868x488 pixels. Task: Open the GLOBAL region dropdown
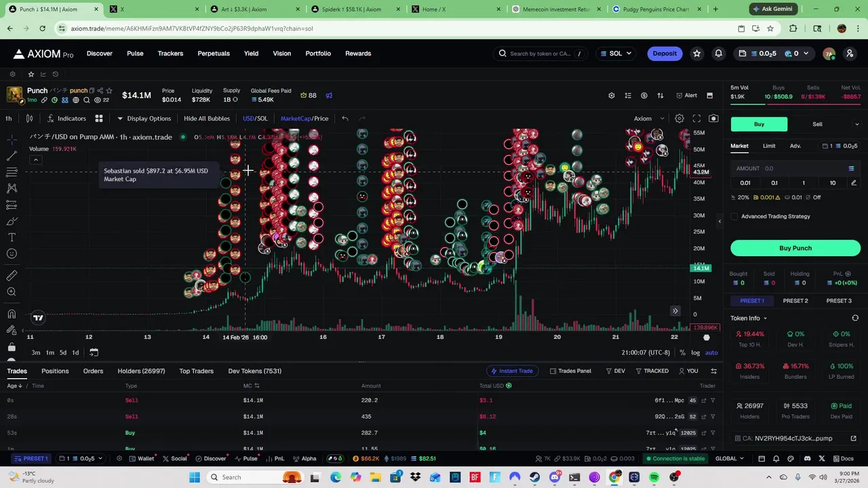730,459
